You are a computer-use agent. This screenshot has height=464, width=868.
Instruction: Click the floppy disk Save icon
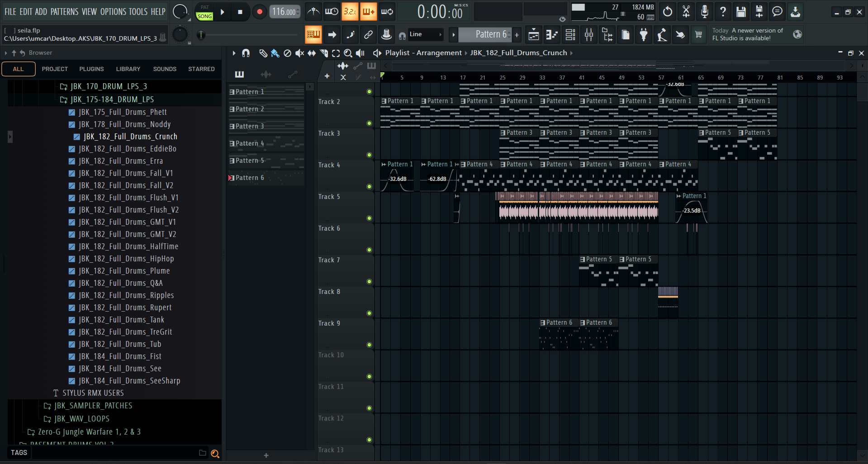[741, 12]
